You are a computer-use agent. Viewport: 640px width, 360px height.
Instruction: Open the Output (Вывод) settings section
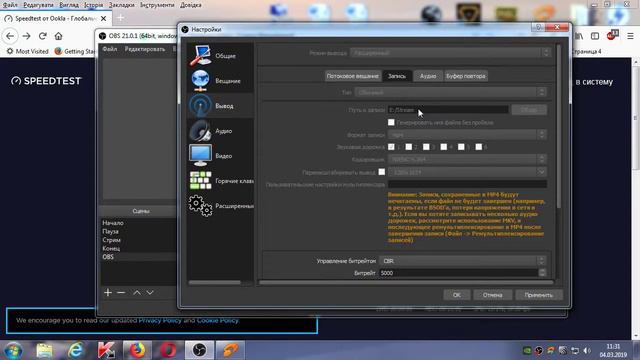pyautogui.click(x=220, y=106)
